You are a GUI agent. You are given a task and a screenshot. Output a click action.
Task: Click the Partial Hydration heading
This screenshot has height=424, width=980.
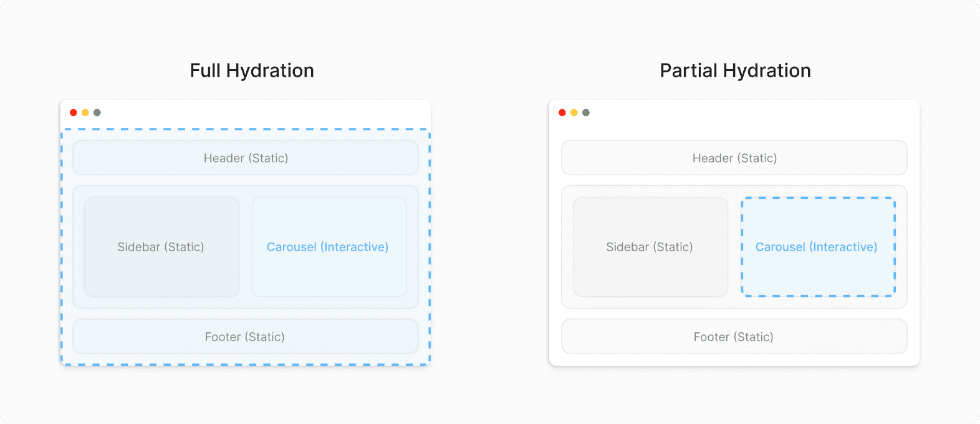coord(735,71)
